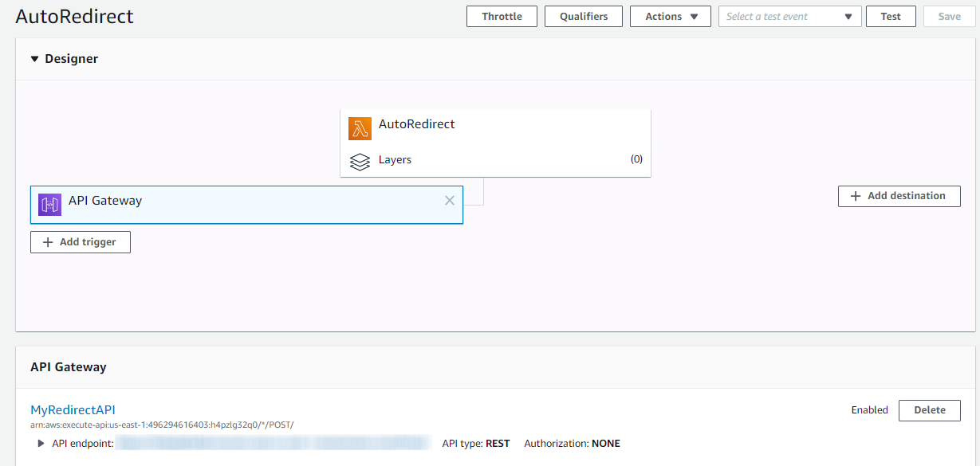Click the Authorization: NONE label
The image size is (980, 466).
(x=572, y=444)
